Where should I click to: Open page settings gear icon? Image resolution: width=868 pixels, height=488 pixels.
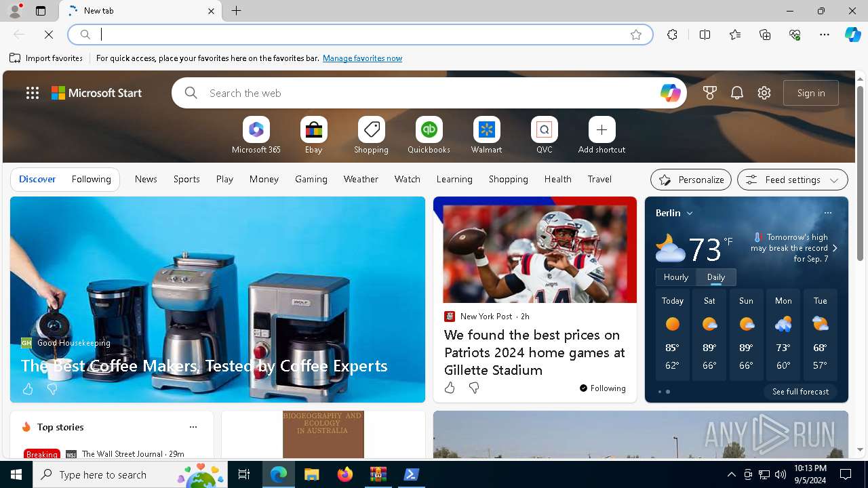point(764,93)
